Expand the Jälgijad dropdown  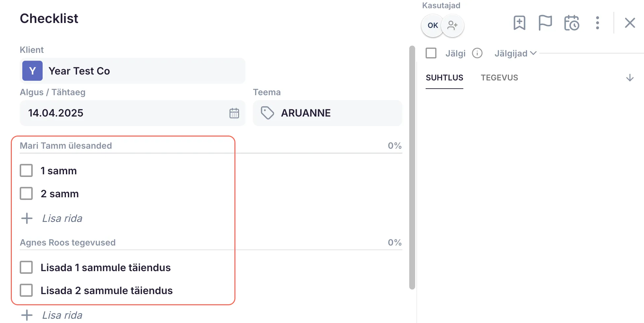pyautogui.click(x=515, y=53)
